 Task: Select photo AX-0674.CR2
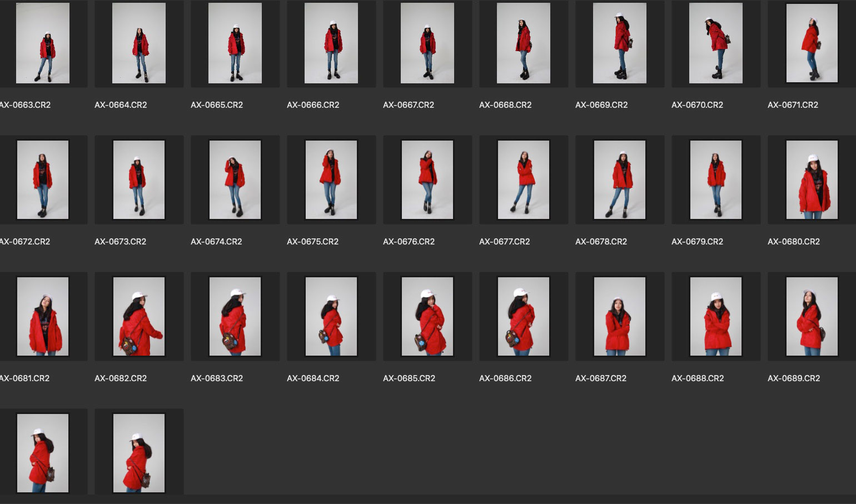tap(235, 179)
